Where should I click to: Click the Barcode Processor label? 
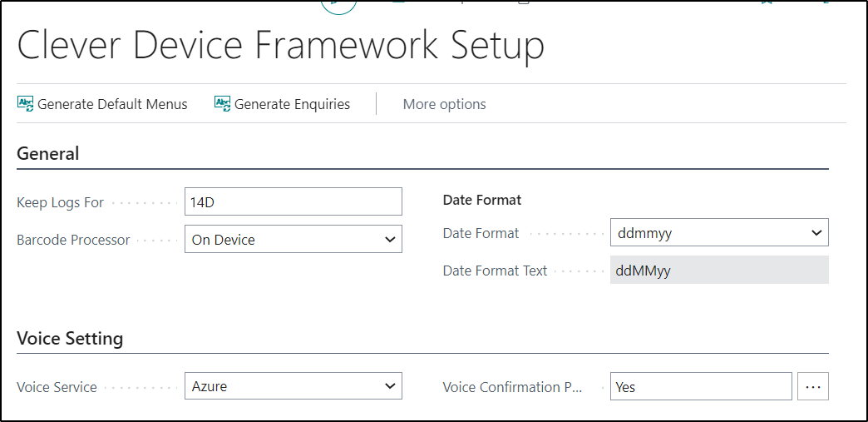click(x=73, y=240)
